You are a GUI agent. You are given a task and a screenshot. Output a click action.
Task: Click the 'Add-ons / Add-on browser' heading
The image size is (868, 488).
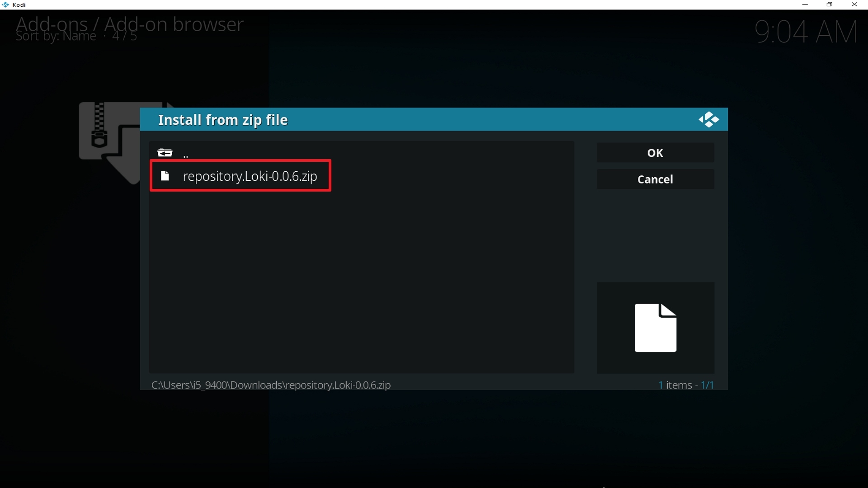(x=130, y=24)
